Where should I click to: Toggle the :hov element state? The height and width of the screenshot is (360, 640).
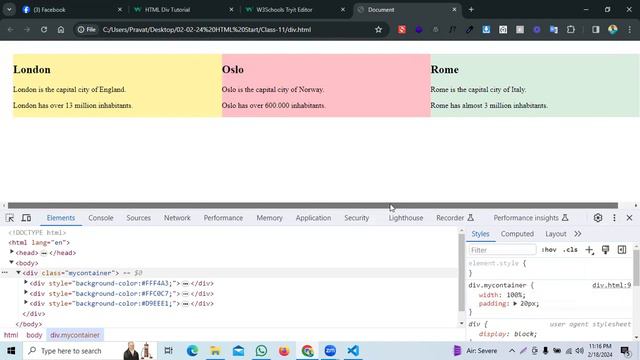(x=549, y=250)
